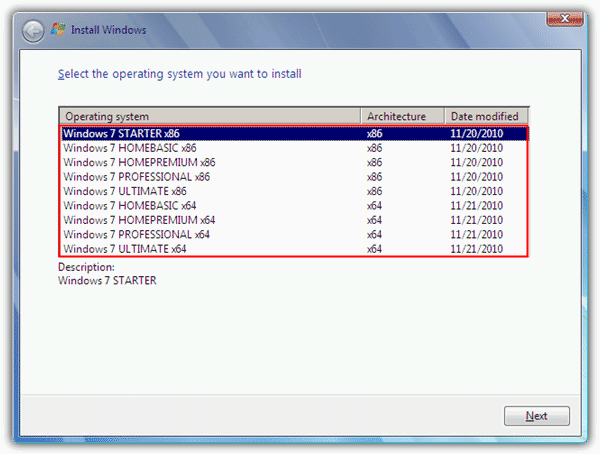Click the 'Select the operating system' heading
Viewport: 600px width, 454px height.
pyautogui.click(x=179, y=74)
